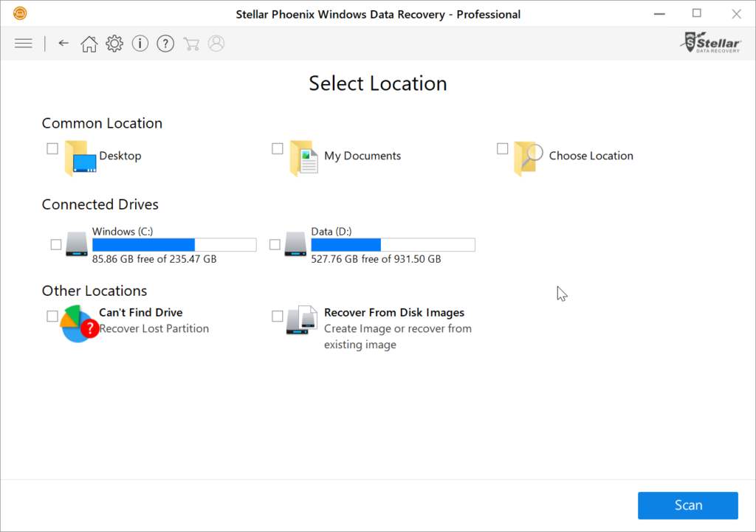Screen dimensions: 756x532
Task: Click the Data (D:) drive icon
Action: pyautogui.click(x=295, y=243)
